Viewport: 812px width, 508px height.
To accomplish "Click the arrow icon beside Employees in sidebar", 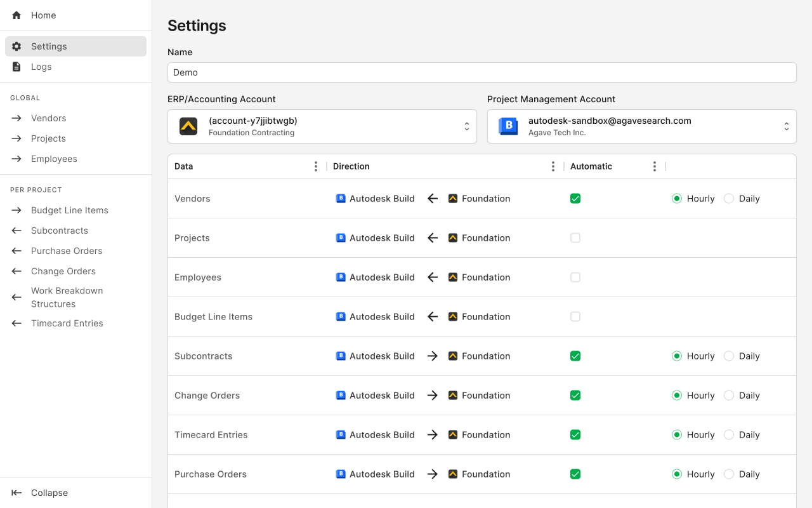I will coord(16,159).
